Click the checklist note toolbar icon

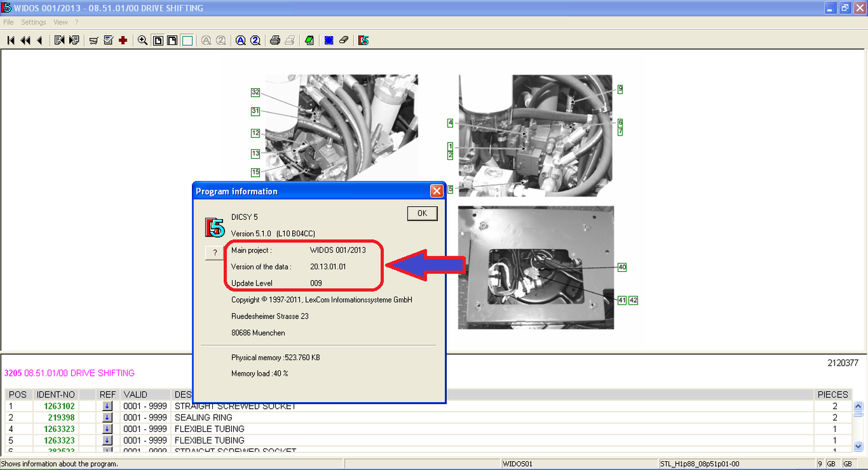click(108, 41)
